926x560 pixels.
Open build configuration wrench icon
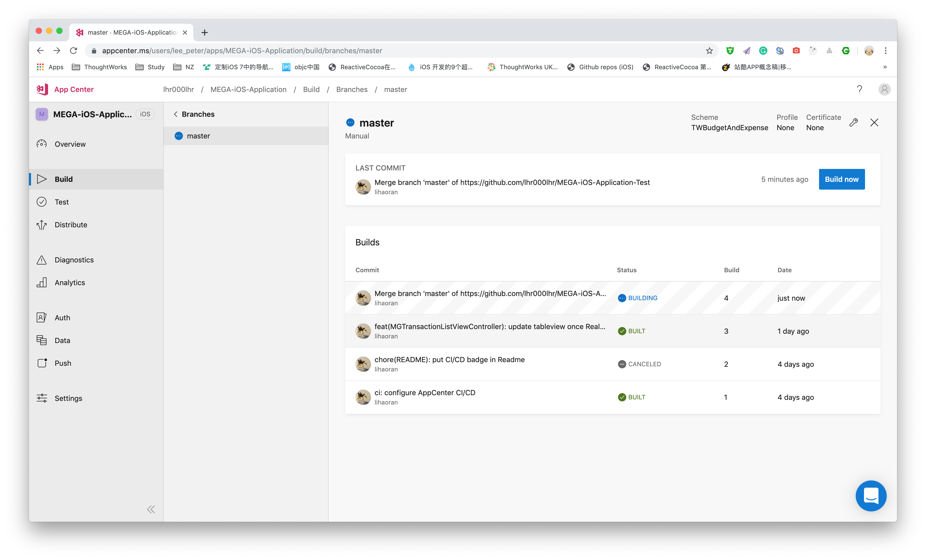click(853, 122)
